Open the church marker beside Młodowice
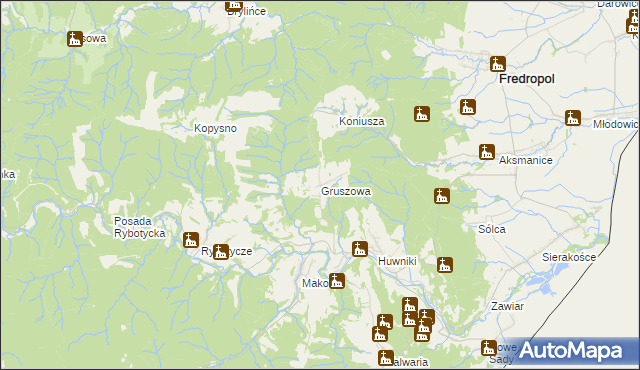 pyautogui.click(x=573, y=117)
